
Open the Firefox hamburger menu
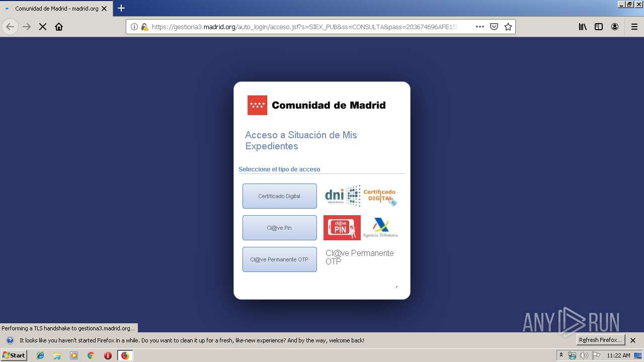pyautogui.click(x=634, y=27)
